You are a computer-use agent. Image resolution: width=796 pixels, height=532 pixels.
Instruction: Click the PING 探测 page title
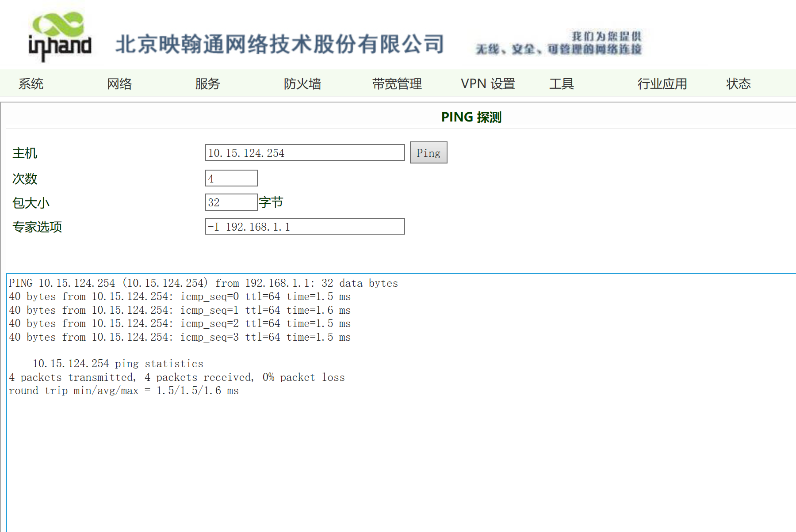coord(471,117)
